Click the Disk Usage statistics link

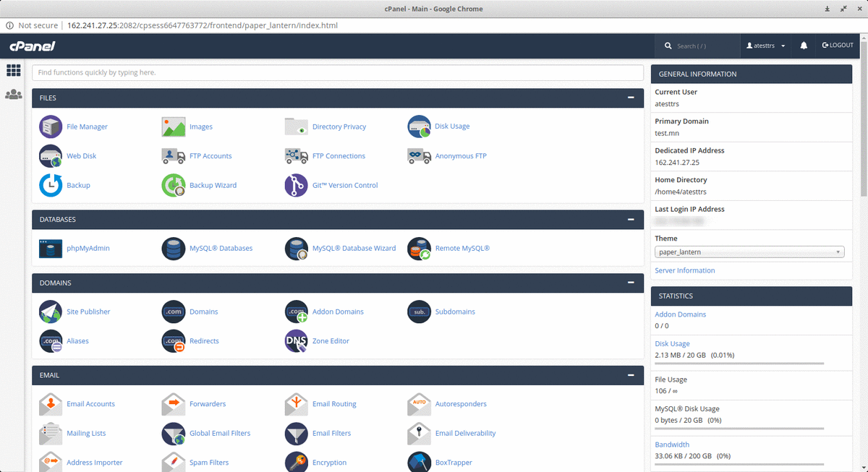coord(673,344)
